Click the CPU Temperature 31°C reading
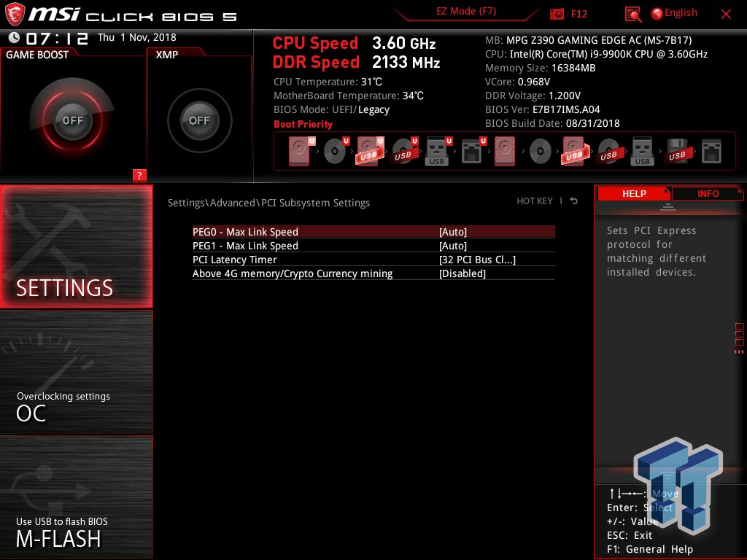The height and width of the screenshot is (560, 747). 328,82
